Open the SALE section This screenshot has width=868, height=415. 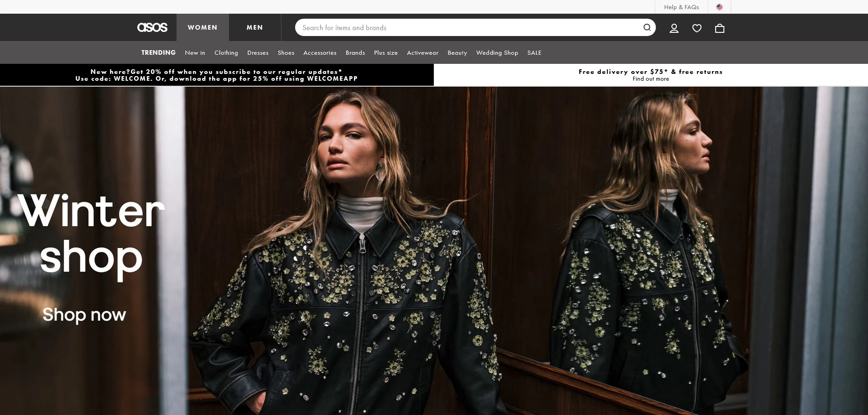coord(534,52)
